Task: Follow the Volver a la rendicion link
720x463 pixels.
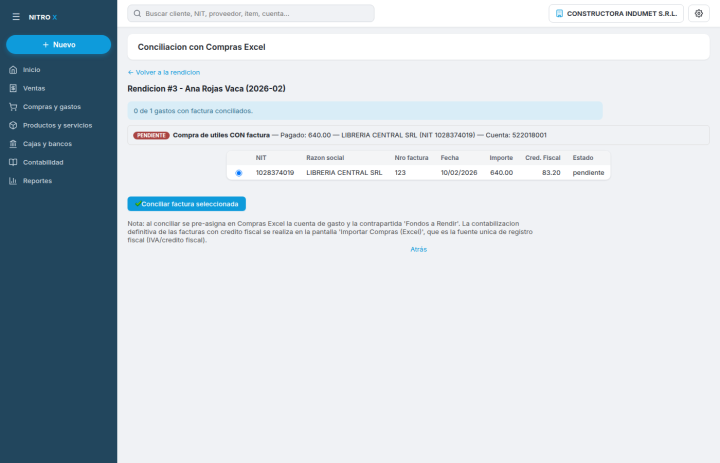Action: click(164, 72)
